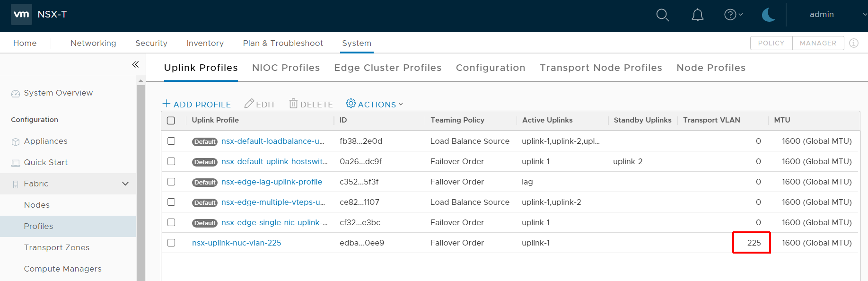This screenshot has width=868, height=281.
Task: Open the Actions dropdown arrow
Action: [401, 105]
